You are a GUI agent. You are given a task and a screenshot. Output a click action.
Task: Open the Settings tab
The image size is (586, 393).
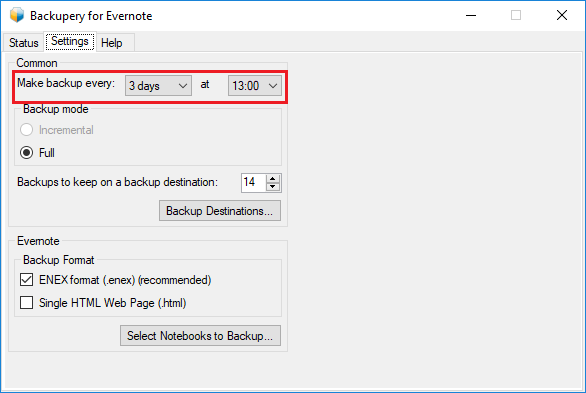tap(70, 41)
